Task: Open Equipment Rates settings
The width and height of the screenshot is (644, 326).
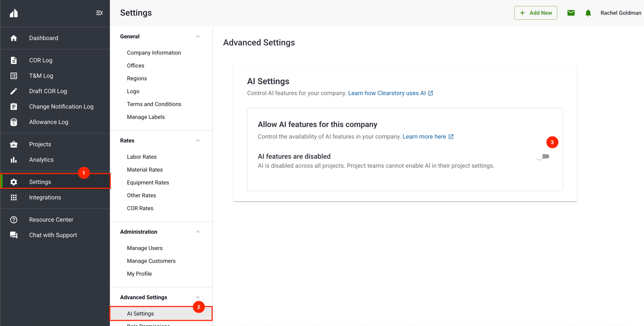Action: click(148, 182)
